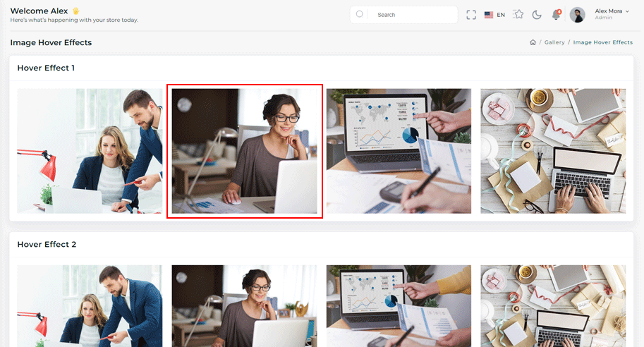Click the gift wrapping photo in Hover Effect 2
644x347 pixels.
(553, 306)
